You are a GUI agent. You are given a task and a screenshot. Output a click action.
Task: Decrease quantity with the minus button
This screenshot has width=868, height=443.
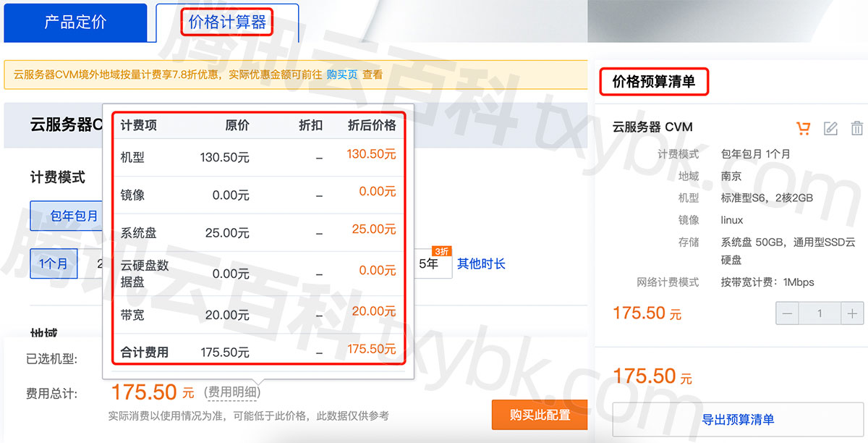tap(787, 313)
